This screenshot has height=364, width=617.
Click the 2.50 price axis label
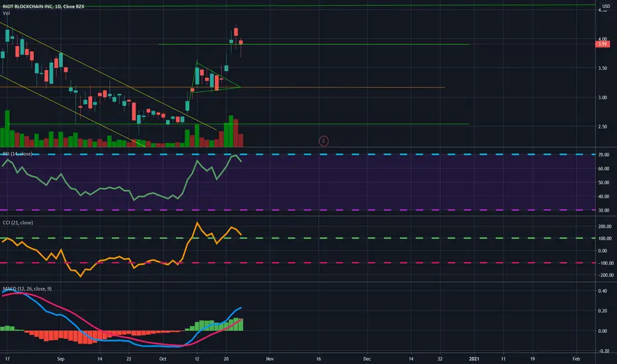tap(602, 126)
